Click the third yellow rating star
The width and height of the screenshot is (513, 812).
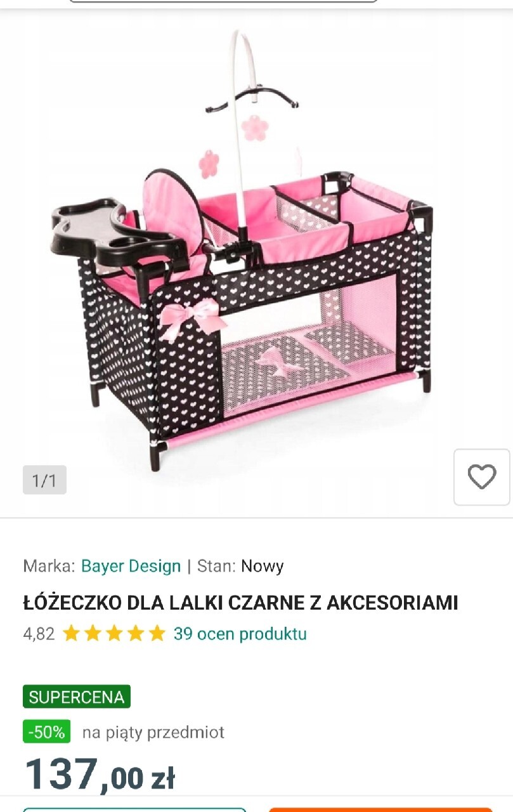tap(114, 634)
